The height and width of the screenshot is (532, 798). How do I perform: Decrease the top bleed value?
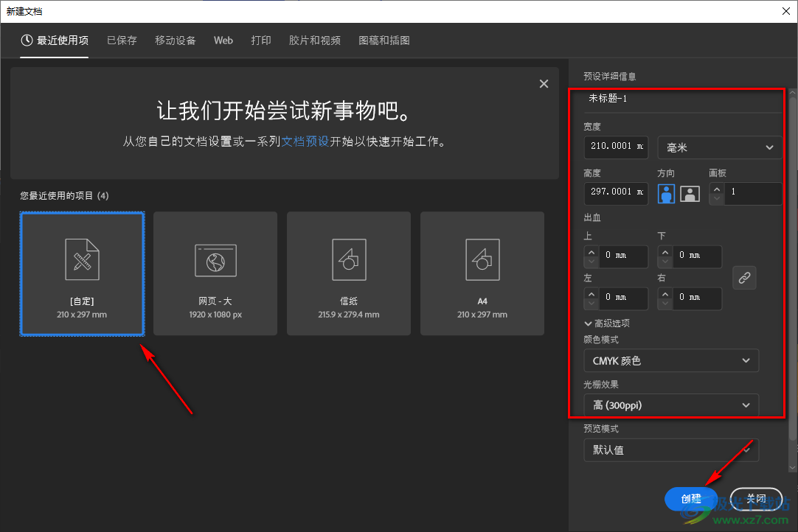(x=591, y=262)
